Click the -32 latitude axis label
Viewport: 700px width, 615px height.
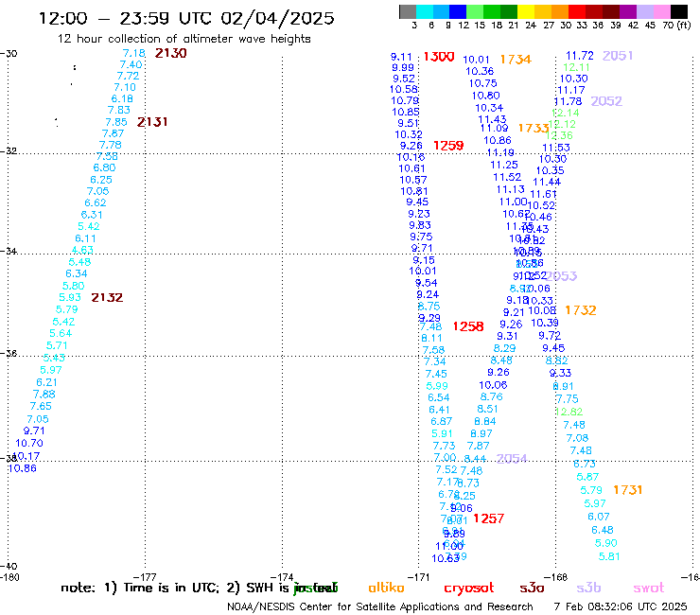[x=9, y=150]
